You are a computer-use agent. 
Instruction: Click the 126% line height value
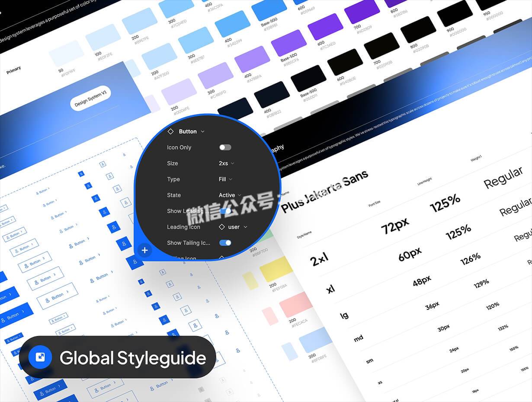(471, 259)
